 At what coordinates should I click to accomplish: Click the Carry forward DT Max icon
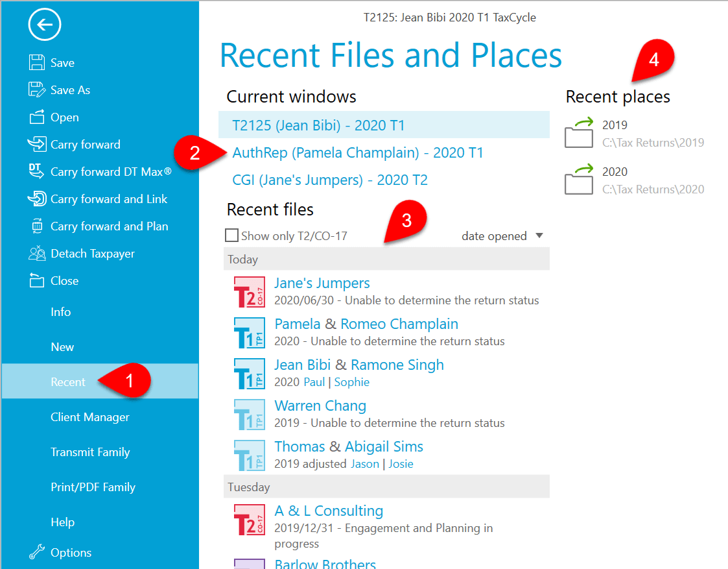tap(36, 171)
